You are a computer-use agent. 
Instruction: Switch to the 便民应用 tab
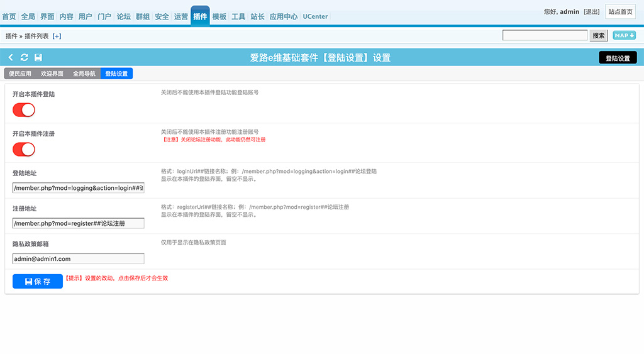click(x=20, y=74)
